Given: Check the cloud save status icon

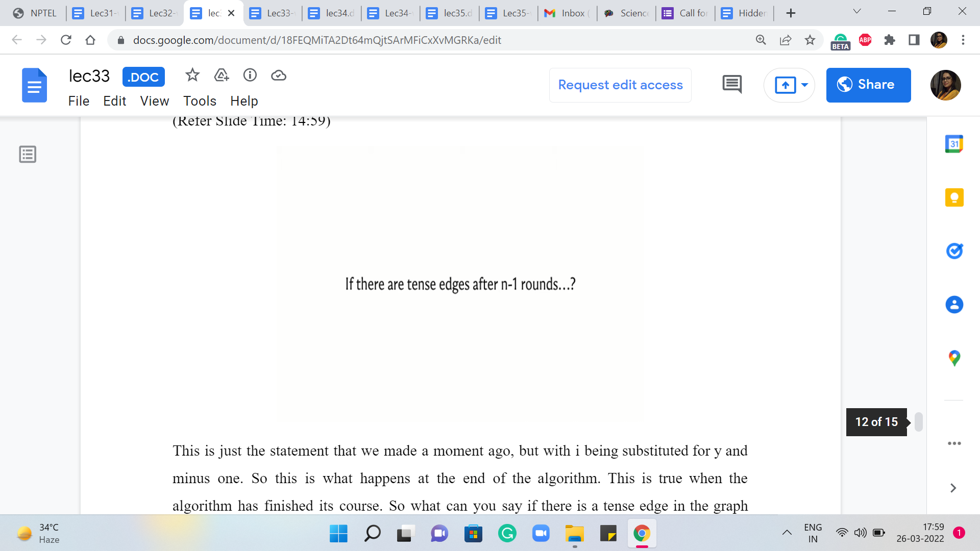Looking at the screenshot, I should [x=278, y=76].
